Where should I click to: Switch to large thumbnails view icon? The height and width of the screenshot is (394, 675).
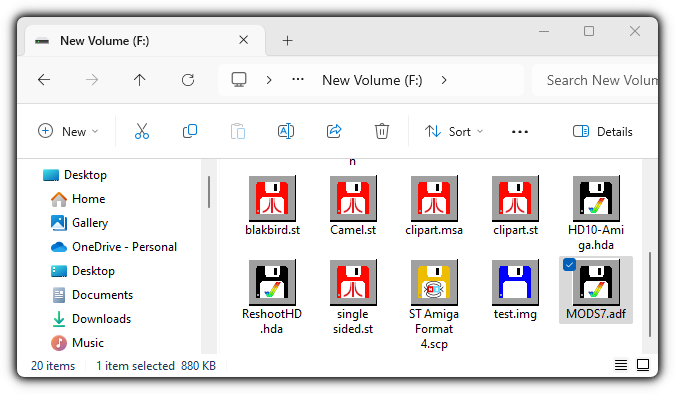pyautogui.click(x=643, y=365)
